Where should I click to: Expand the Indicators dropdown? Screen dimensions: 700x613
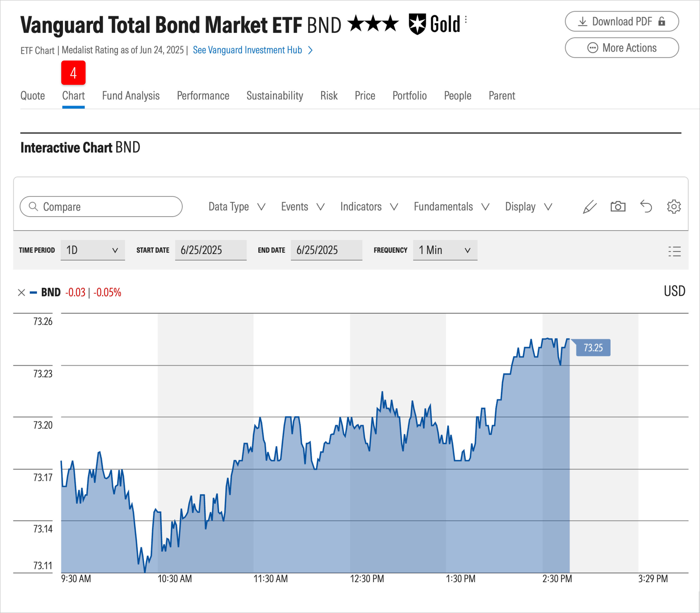pyautogui.click(x=369, y=207)
